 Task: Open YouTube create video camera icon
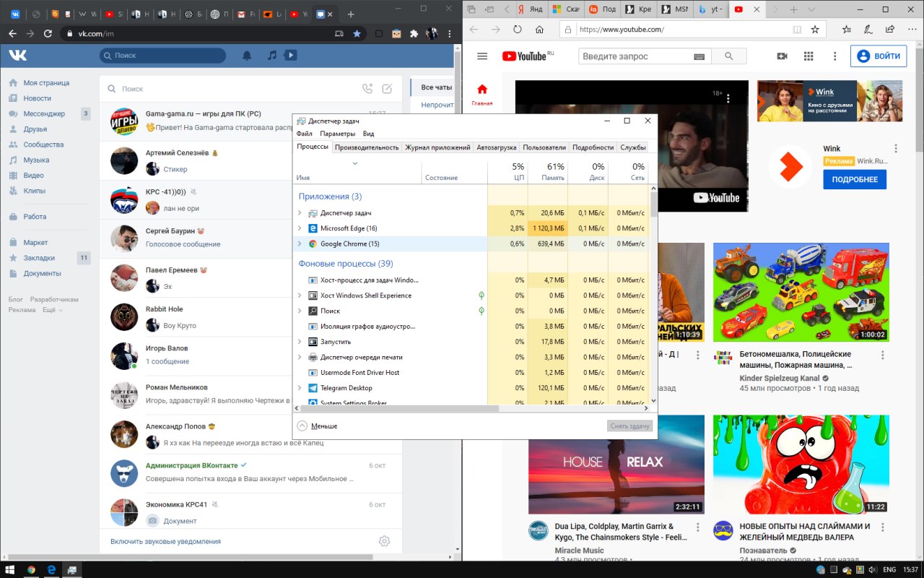click(x=782, y=56)
